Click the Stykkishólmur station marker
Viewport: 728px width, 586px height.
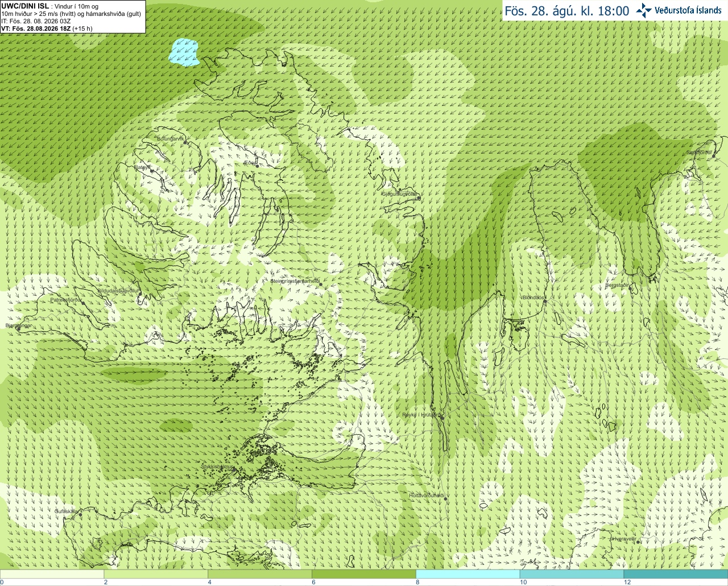234,470
